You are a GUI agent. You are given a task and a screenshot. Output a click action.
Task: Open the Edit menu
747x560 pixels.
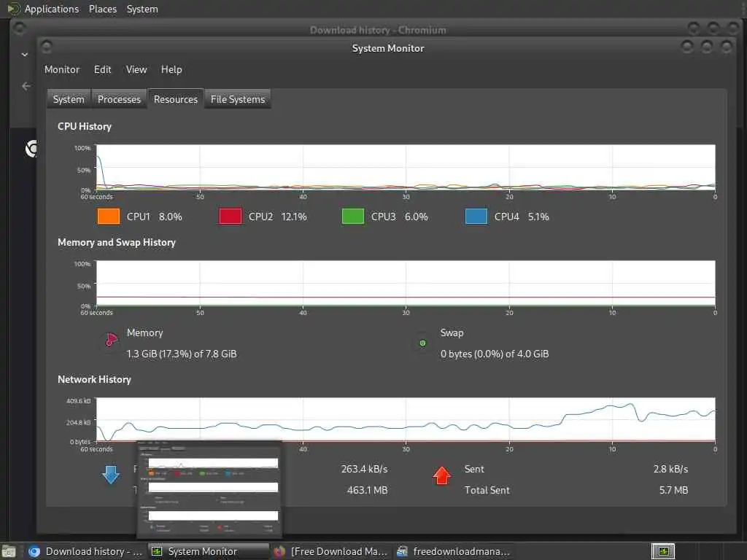[x=102, y=69]
